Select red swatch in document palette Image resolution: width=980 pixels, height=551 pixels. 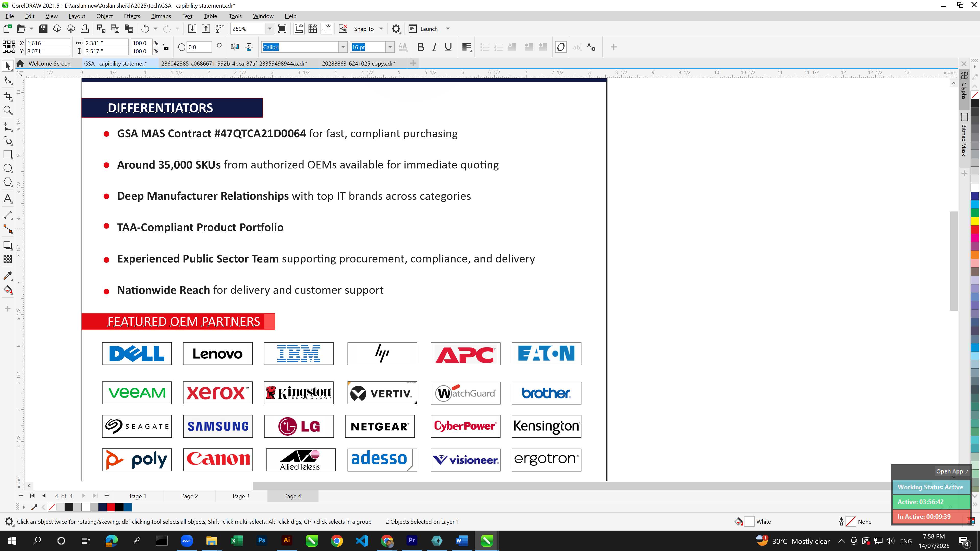[111, 507]
